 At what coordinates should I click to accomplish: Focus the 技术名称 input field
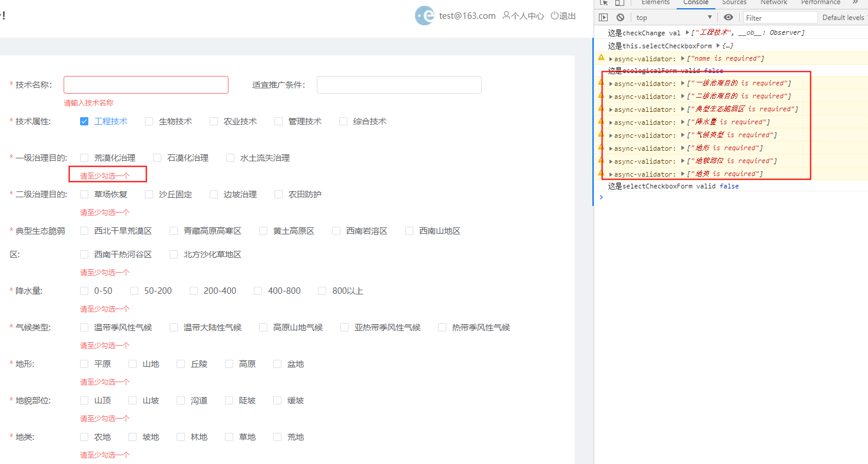pyautogui.click(x=146, y=85)
